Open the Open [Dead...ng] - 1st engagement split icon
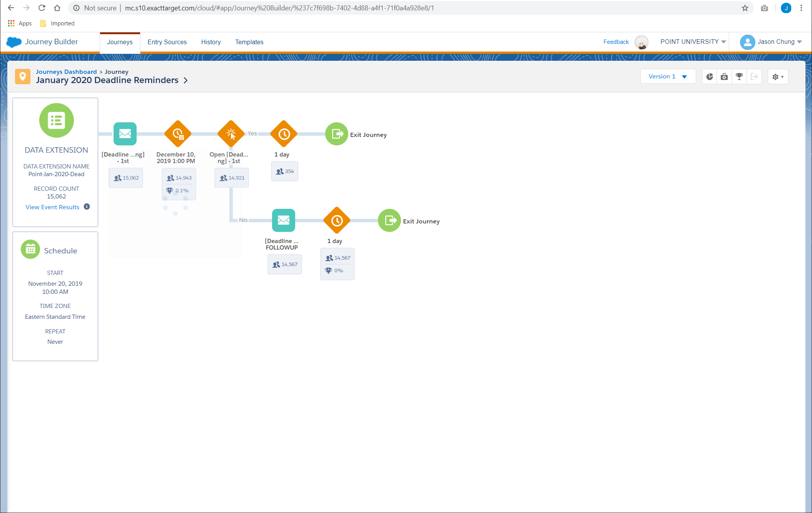 click(231, 134)
